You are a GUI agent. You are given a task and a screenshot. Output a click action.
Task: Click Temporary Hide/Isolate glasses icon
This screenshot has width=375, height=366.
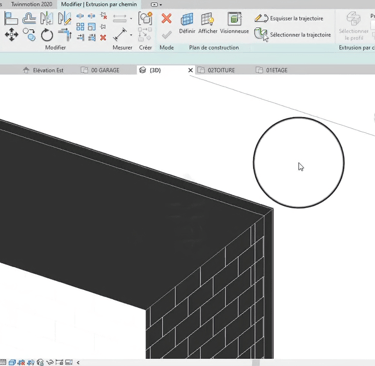tap(50, 362)
